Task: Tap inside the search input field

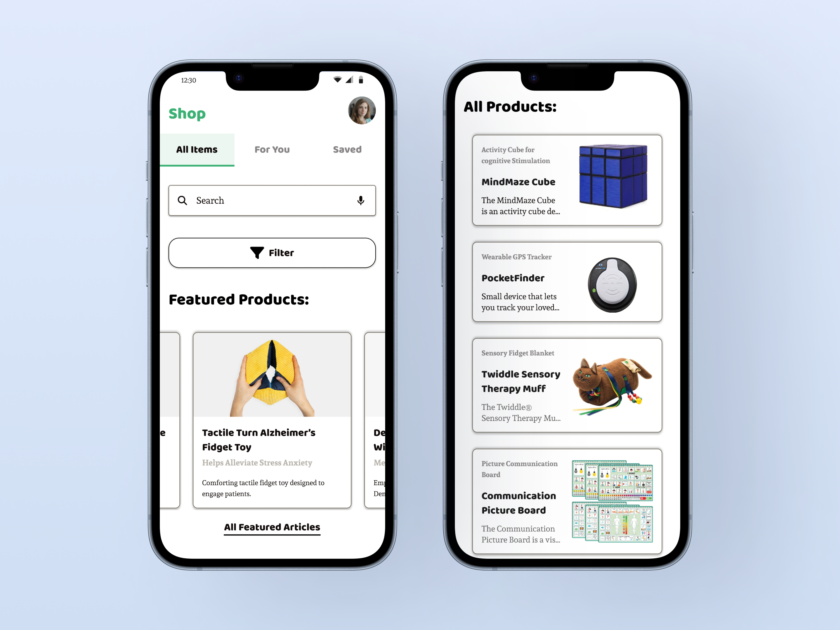Action: pyautogui.click(x=271, y=200)
